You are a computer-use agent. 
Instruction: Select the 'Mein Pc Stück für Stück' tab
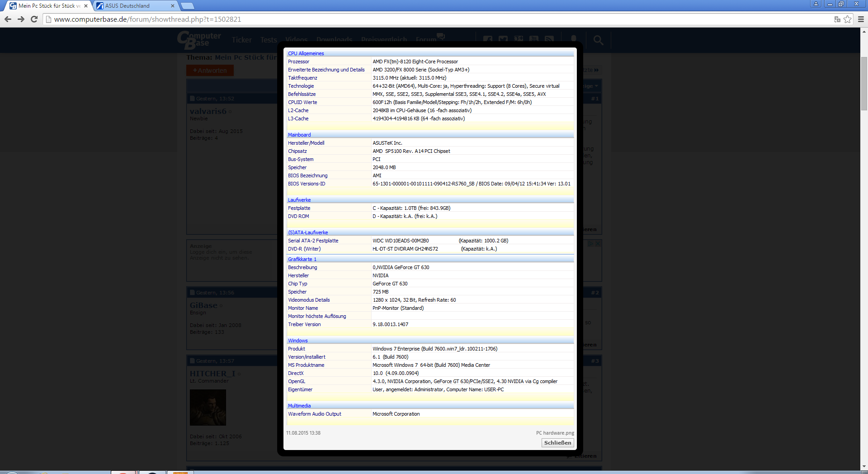pyautogui.click(x=49, y=6)
